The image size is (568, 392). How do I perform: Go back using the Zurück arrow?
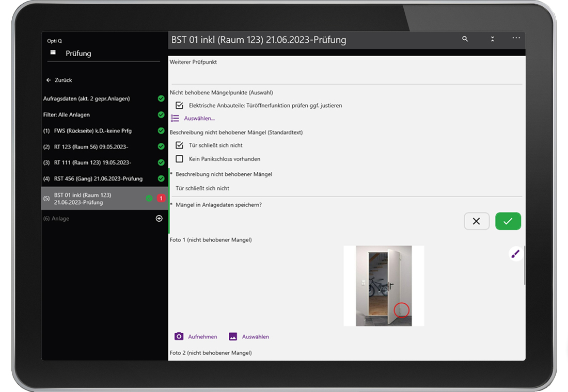pyautogui.click(x=49, y=80)
